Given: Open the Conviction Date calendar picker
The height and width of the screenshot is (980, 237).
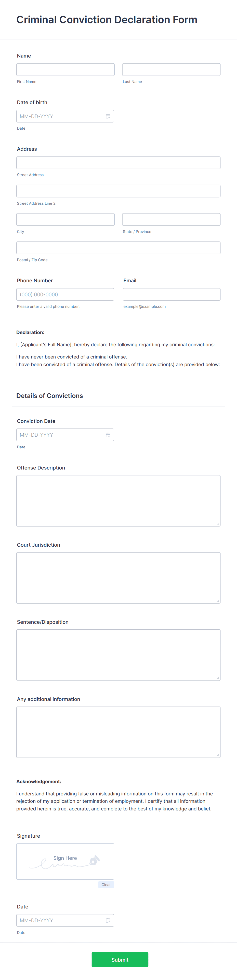Looking at the screenshot, I should coord(108,434).
